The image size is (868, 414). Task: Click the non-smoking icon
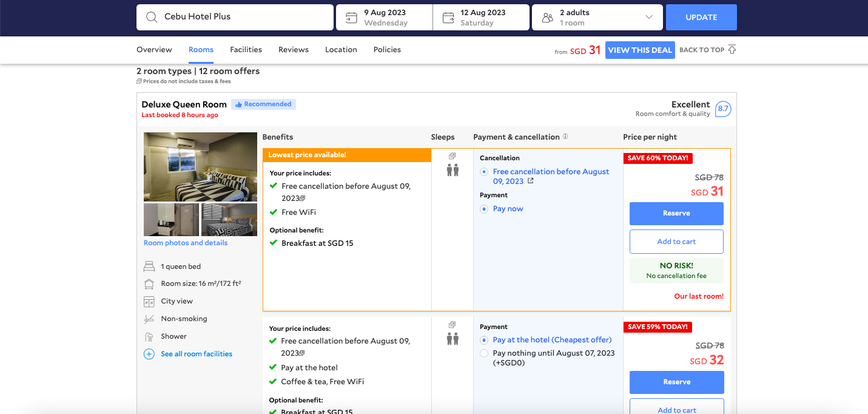point(149,319)
